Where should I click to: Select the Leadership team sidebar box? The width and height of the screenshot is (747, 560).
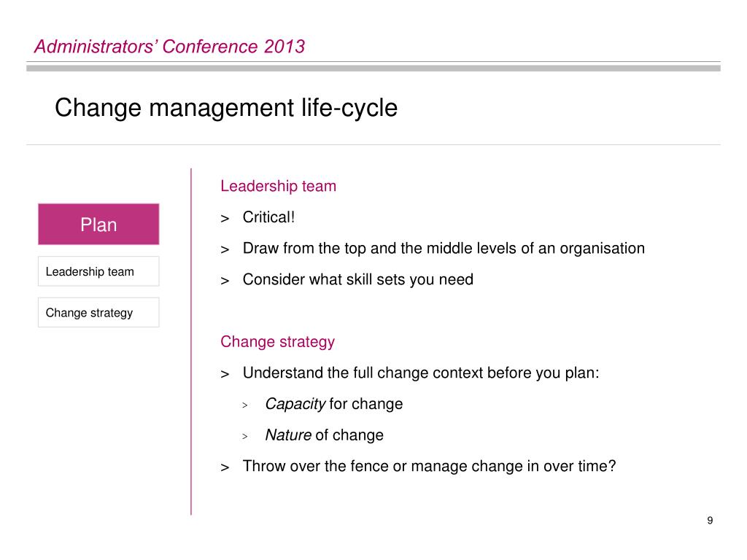pos(98,271)
